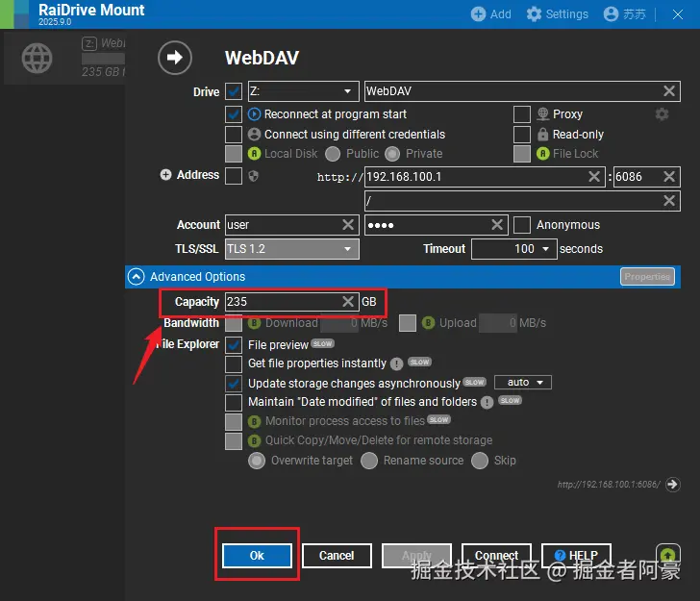Image resolution: width=700 pixels, height=601 pixels.
Task: Select the Z: WebDAV drive entry in sidebar
Action: pos(64,58)
